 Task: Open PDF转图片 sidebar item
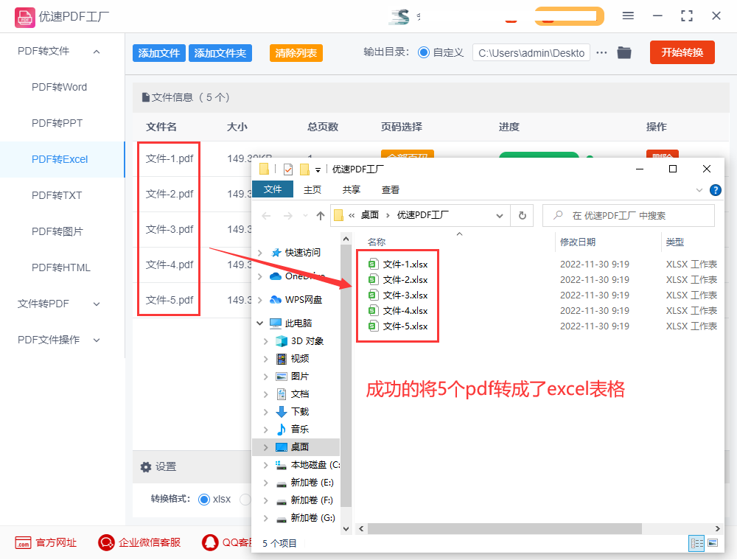tap(57, 231)
